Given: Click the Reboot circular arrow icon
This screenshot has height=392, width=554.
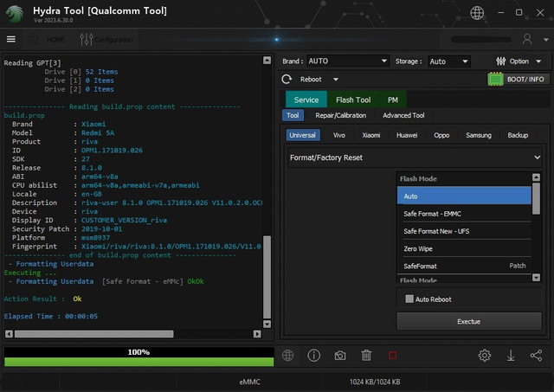Looking at the screenshot, I should click(287, 79).
